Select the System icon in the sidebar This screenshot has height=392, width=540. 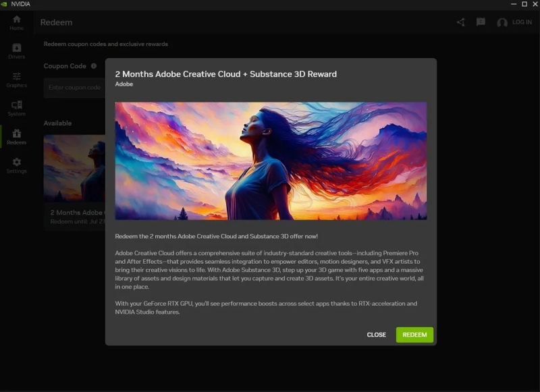[16, 108]
